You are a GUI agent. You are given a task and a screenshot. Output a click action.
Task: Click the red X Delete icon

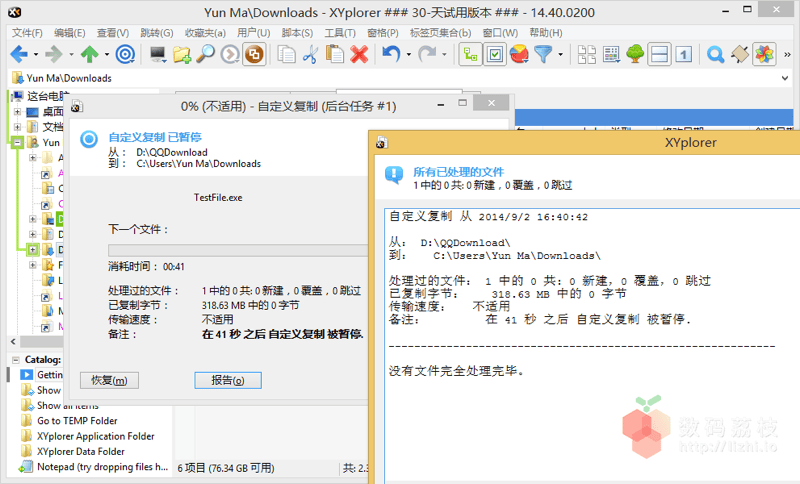pos(359,54)
